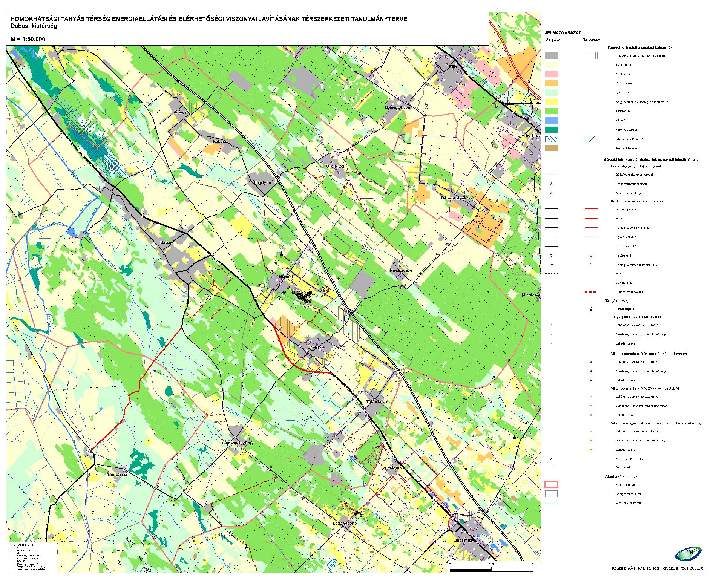Viewport: 728px width, 579px height.
Task: Click the gray-bordered administrative boundary legend box
Action: tap(552, 494)
